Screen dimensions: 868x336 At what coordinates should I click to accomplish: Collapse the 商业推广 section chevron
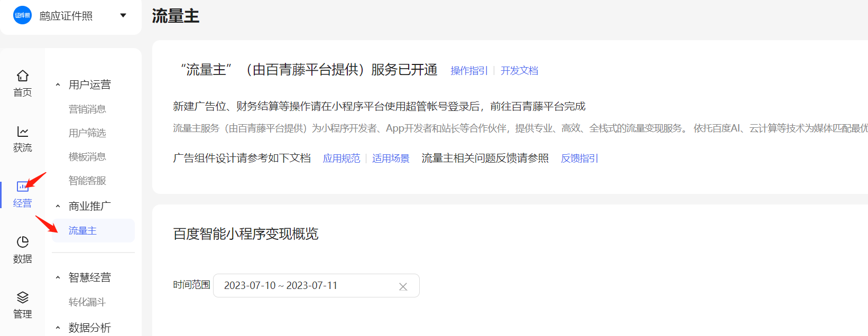[58, 206]
